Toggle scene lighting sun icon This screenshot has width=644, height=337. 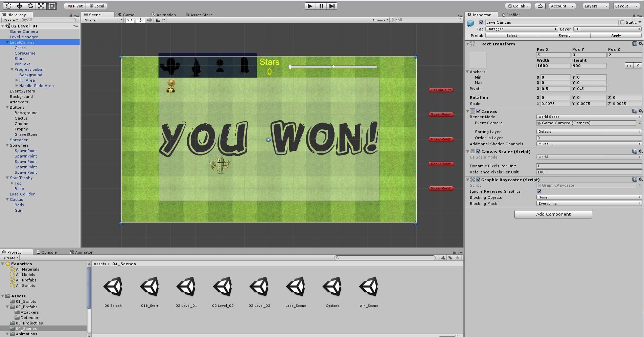point(141,20)
